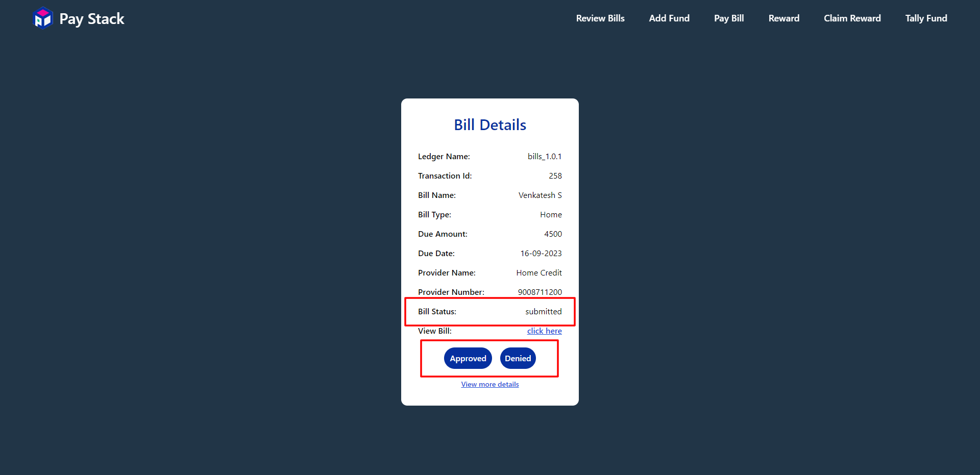Click the transaction id value 258
The image size is (980, 475).
[x=555, y=176]
